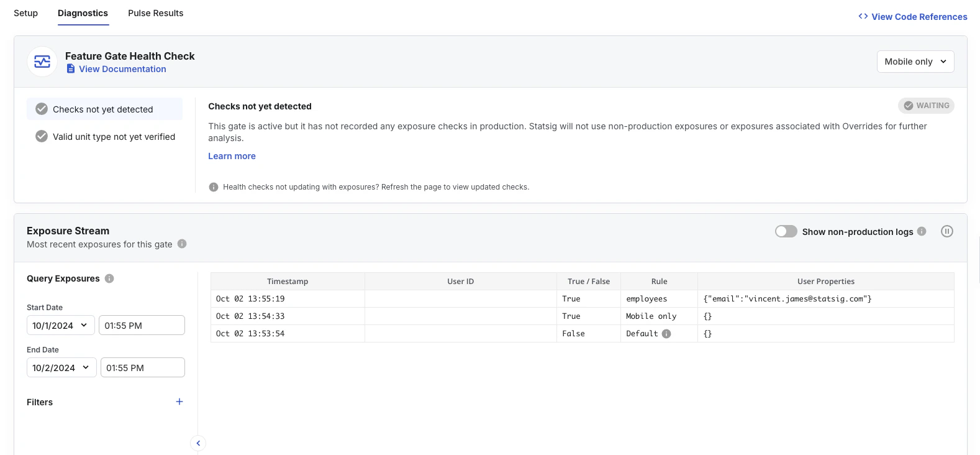
Task: Click the Rule column header
Action: [x=659, y=282]
